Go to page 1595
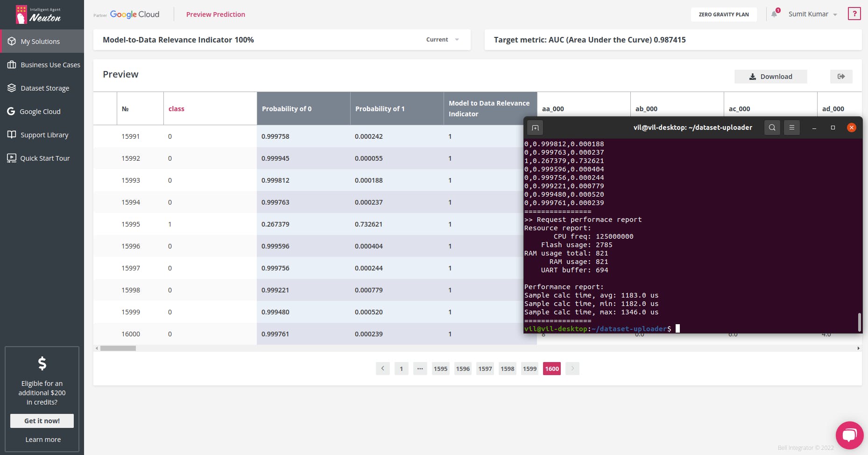This screenshot has width=868, height=455. point(440,369)
